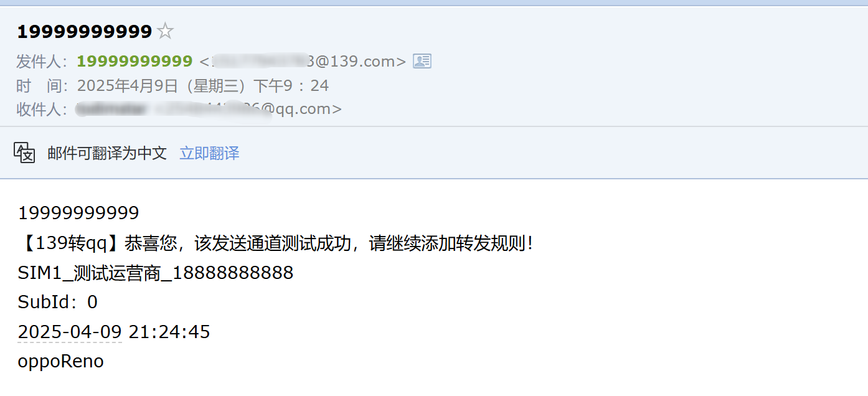
Task: Click the blurred recipient name after 收件人
Action: (112, 110)
